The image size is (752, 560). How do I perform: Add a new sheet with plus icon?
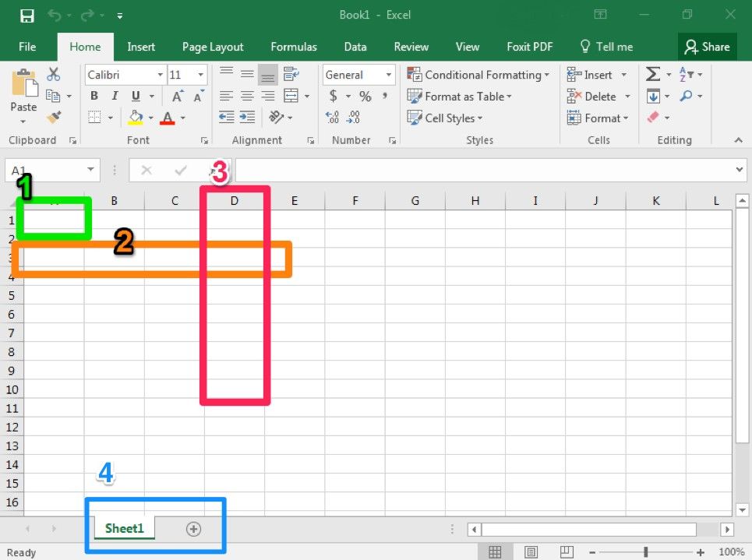193,529
